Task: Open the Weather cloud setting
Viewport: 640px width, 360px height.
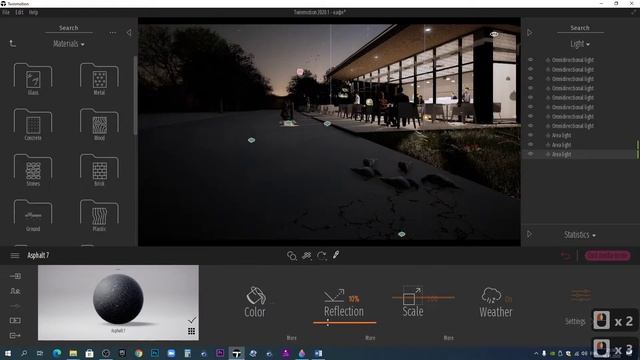Action: coord(491,295)
